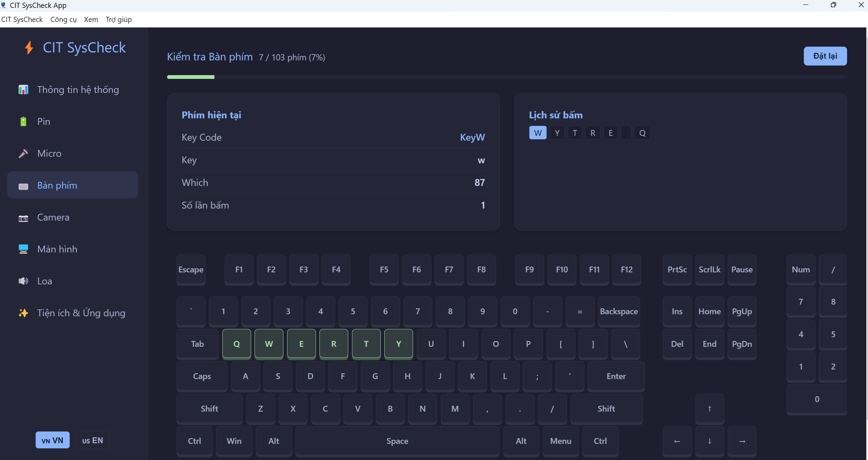Open the CIT SysCheck menu
This screenshot has width=868, height=460.
click(x=22, y=20)
